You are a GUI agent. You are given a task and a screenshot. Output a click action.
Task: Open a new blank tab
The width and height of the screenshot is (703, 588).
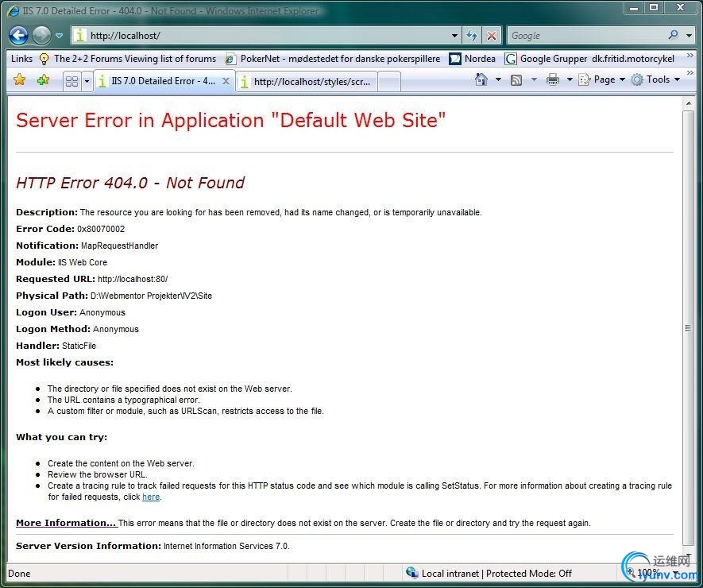pos(388,82)
